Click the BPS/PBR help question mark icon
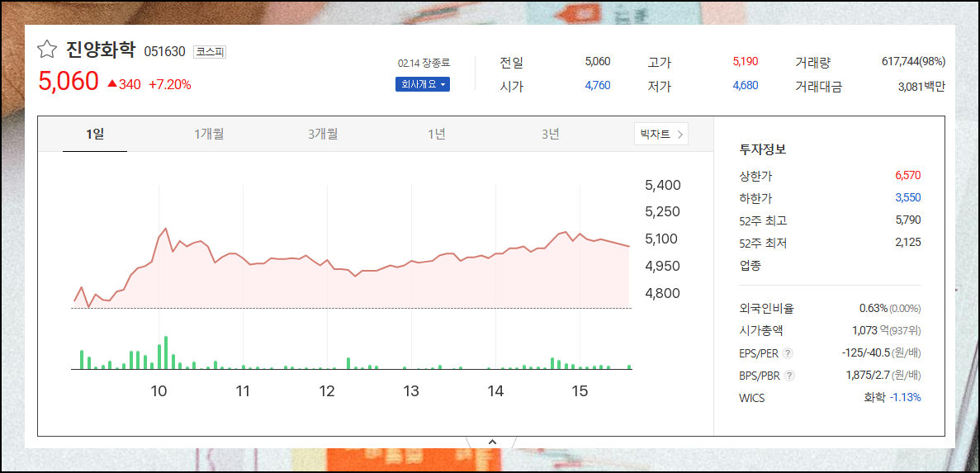Image resolution: width=980 pixels, height=473 pixels. click(x=789, y=376)
